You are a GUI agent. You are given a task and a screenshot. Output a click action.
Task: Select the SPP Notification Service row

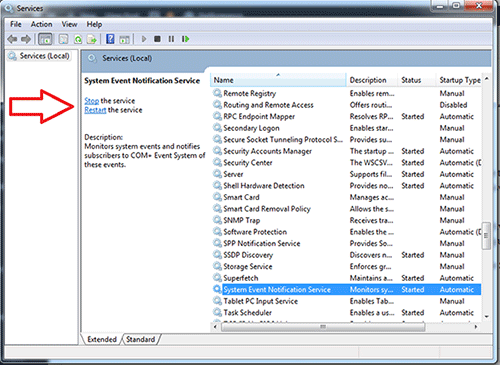tap(347, 243)
